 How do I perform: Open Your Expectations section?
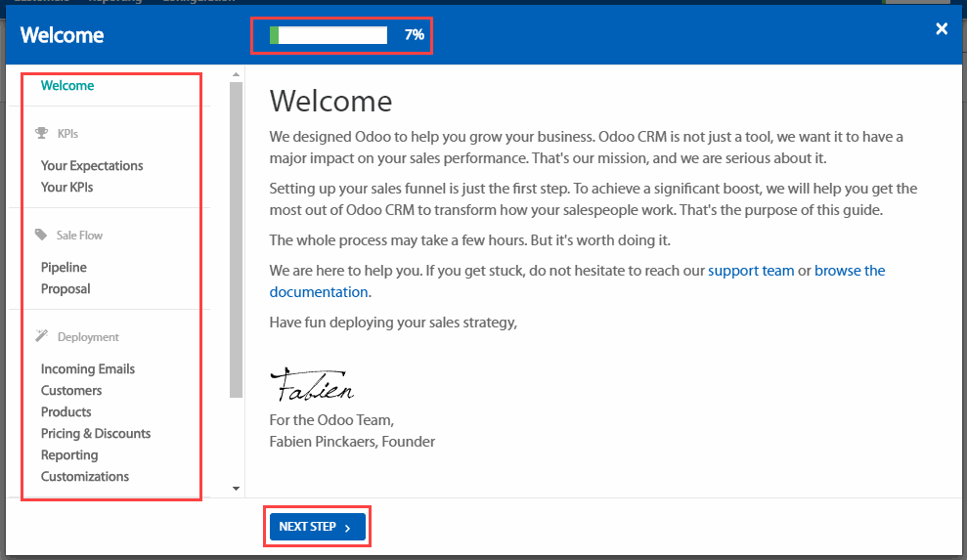[x=92, y=166]
